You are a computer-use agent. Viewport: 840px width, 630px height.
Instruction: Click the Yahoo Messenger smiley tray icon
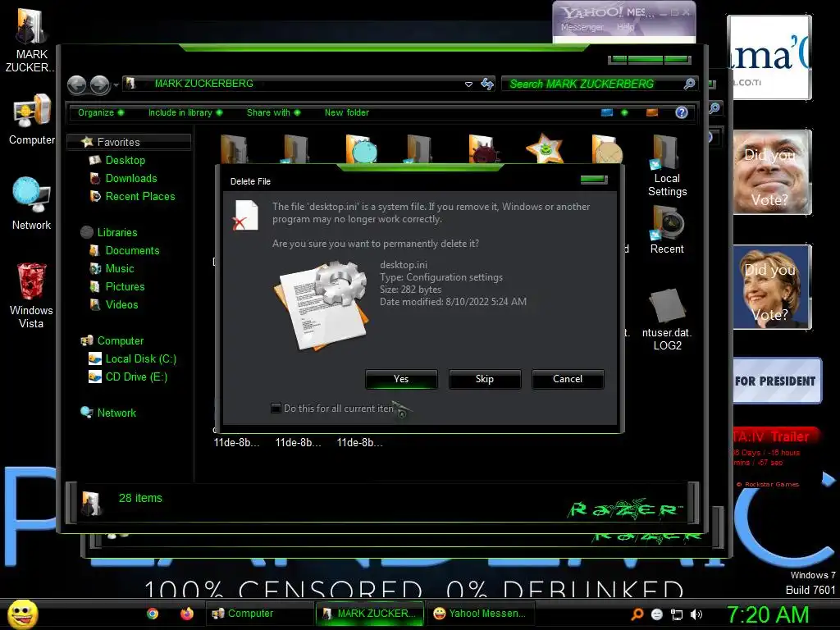(657, 614)
